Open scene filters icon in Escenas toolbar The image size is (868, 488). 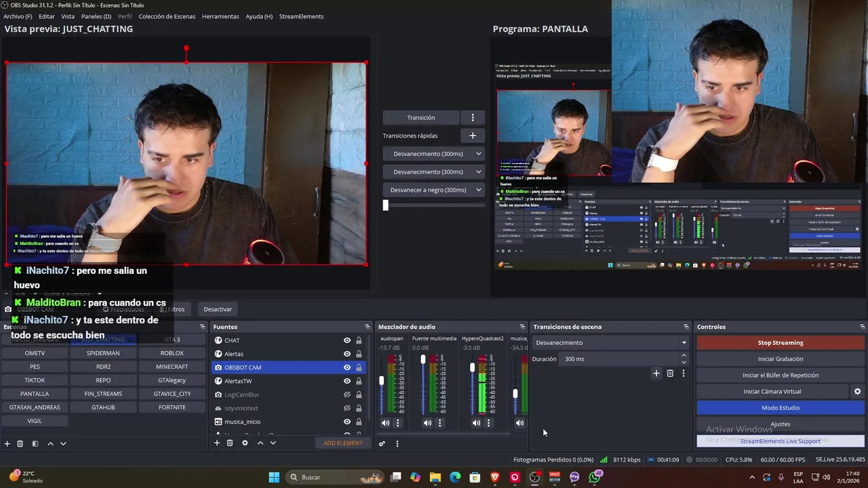point(35,443)
